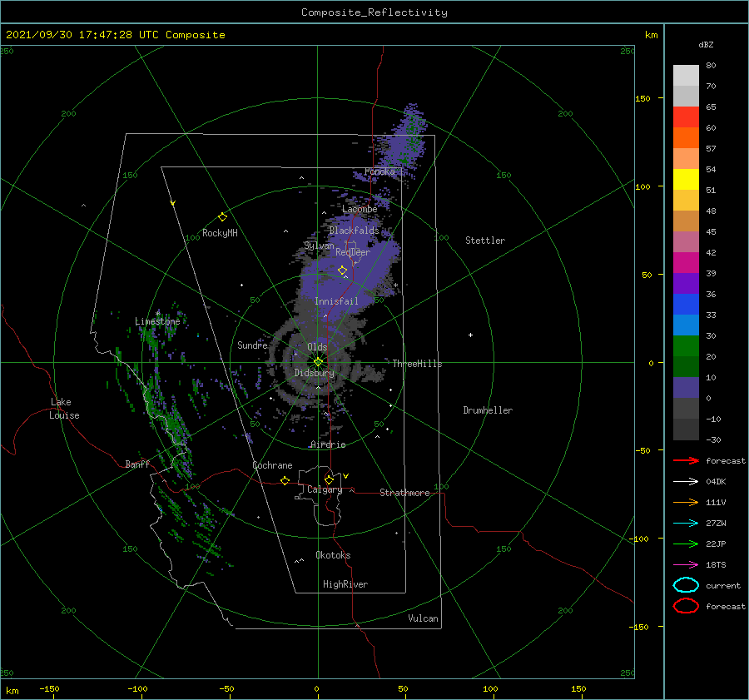
Task: Click the cyan 27ZW arrow icon
Action: pos(686,524)
